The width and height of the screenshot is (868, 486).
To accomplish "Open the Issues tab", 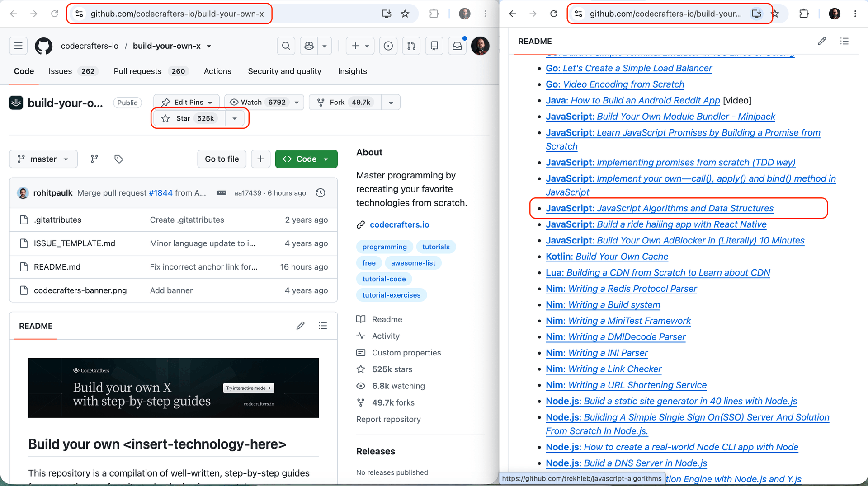I will tap(73, 71).
